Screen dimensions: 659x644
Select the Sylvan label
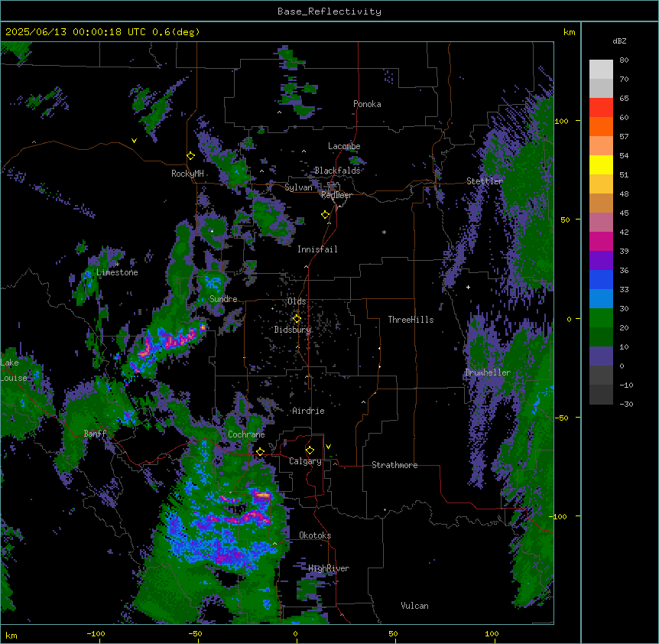tap(298, 187)
